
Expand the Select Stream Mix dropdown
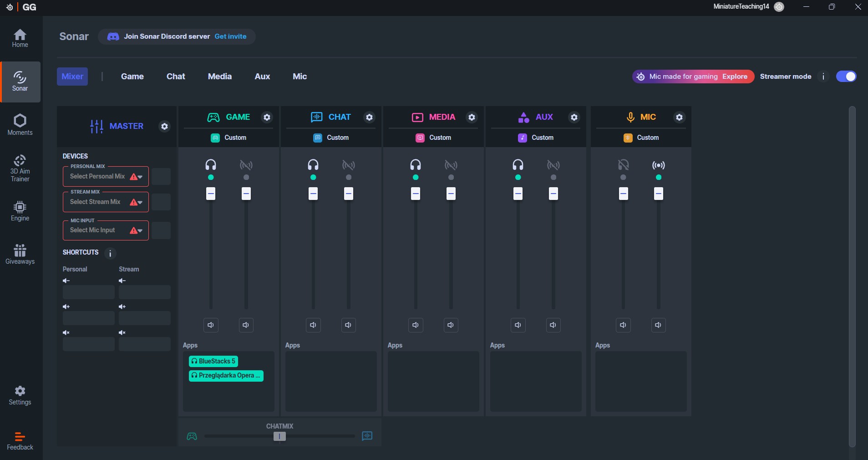(106, 202)
